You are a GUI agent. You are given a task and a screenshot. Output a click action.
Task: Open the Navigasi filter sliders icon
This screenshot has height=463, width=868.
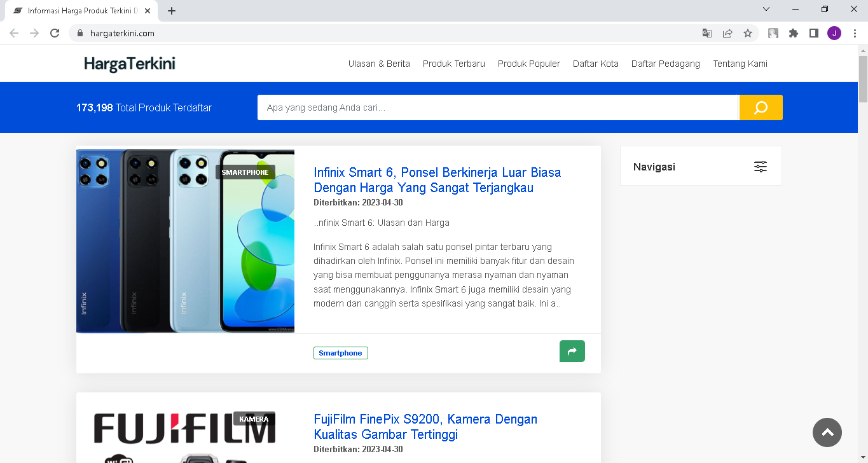(761, 167)
